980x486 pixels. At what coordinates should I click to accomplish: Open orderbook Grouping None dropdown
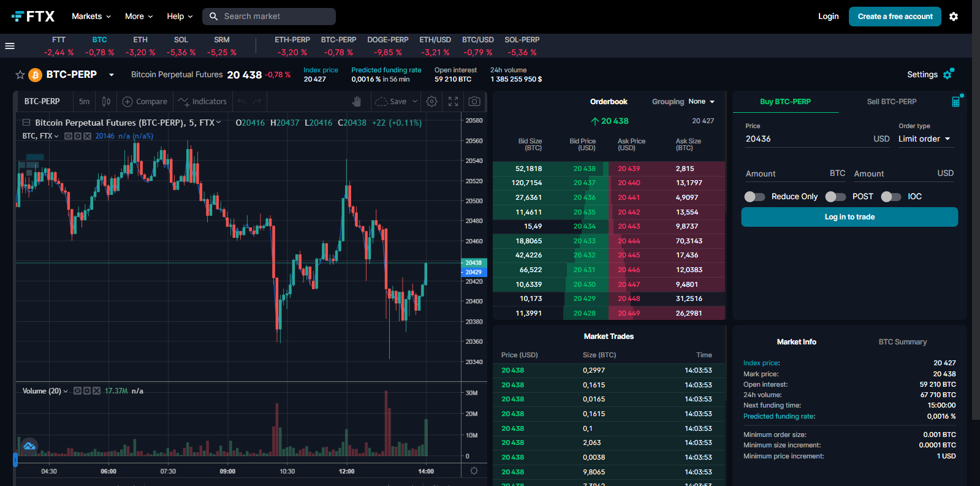(701, 102)
